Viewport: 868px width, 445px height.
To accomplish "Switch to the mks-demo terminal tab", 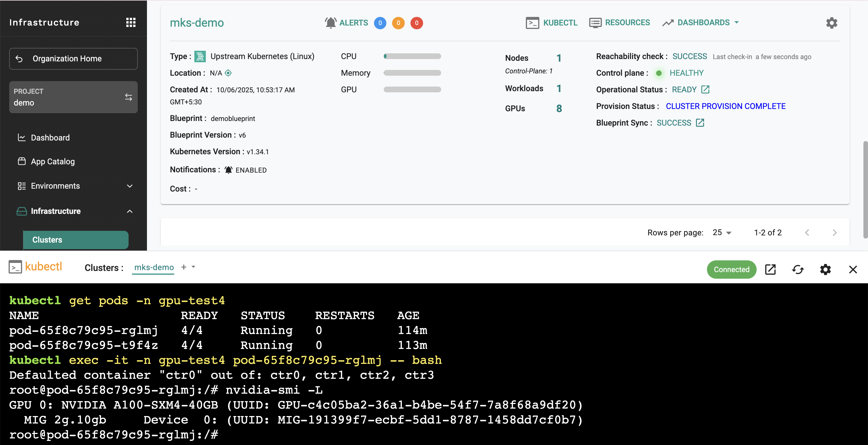I will pos(154,267).
